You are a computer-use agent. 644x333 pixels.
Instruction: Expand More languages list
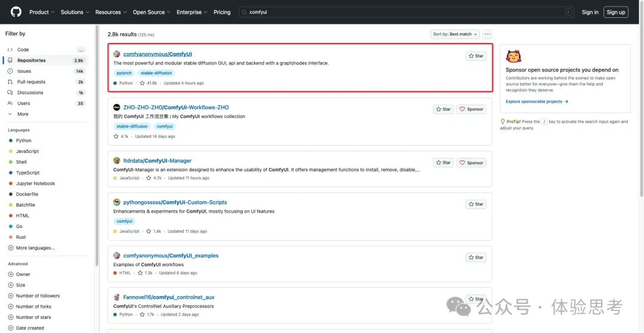pos(31,248)
